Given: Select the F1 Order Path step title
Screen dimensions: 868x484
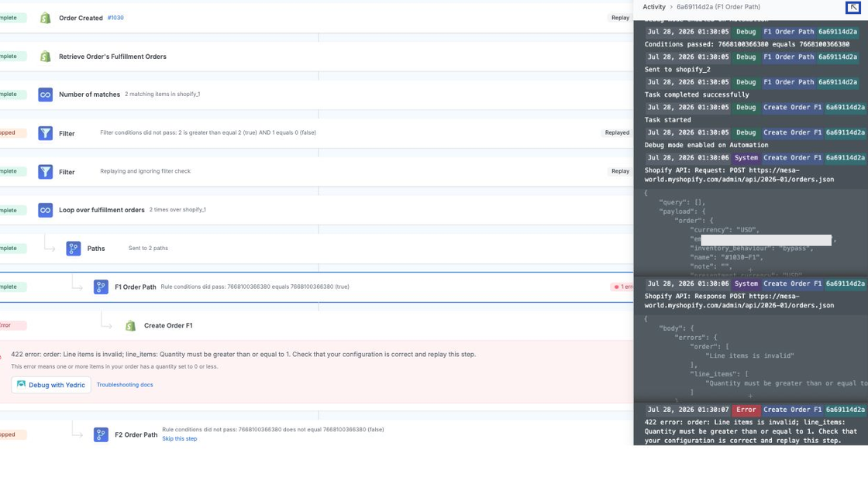Looking at the screenshot, I should click(135, 287).
